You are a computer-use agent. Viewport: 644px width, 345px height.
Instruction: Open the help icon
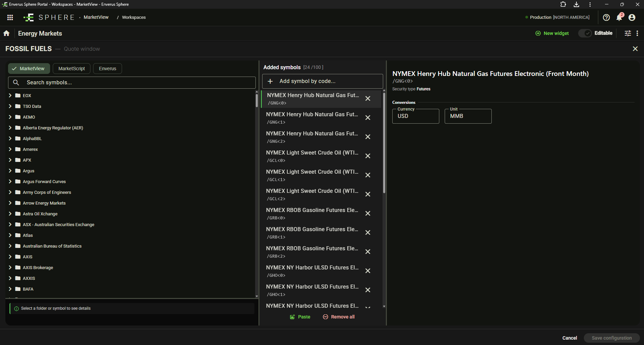pyautogui.click(x=606, y=17)
